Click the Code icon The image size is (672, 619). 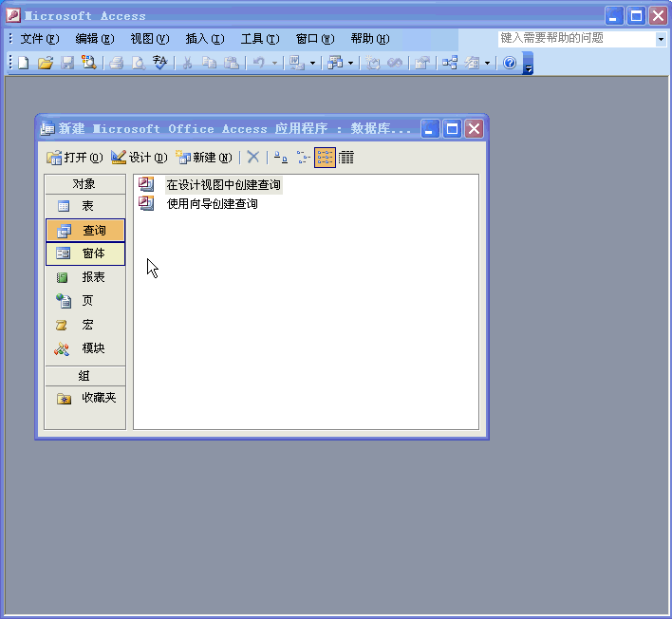click(x=372, y=63)
